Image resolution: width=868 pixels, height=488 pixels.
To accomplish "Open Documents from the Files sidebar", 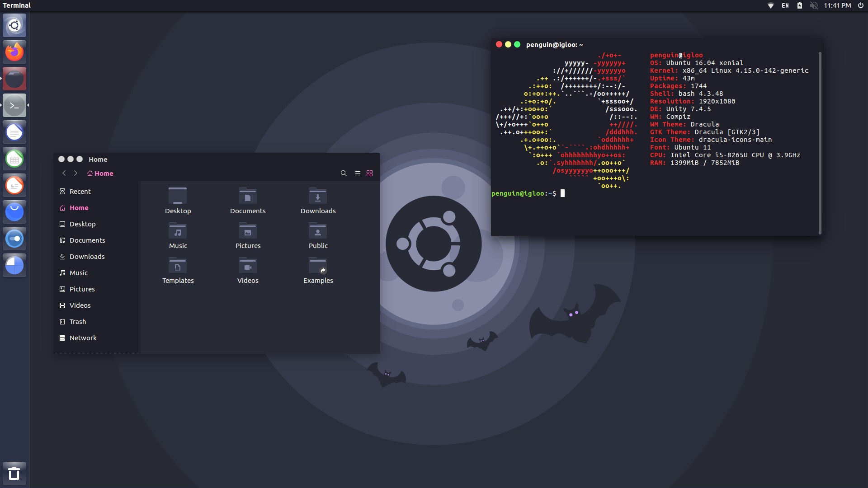I will click(x=97, y=240).
